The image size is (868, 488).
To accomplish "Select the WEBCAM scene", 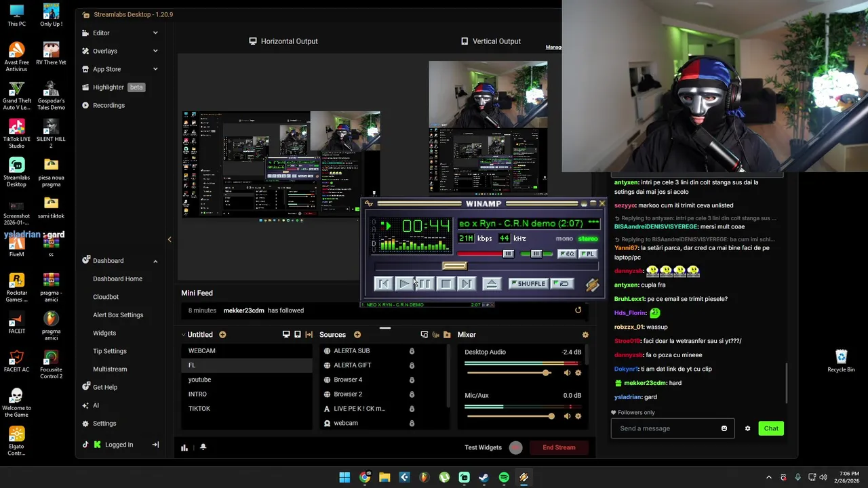I will pyautogui.click(x=247, y=350).
